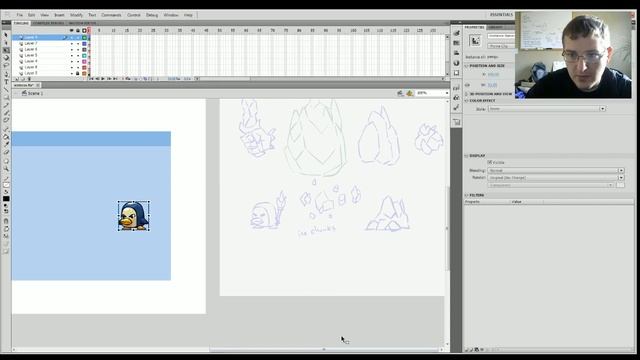Click the Delete layer trash icon

29,79
